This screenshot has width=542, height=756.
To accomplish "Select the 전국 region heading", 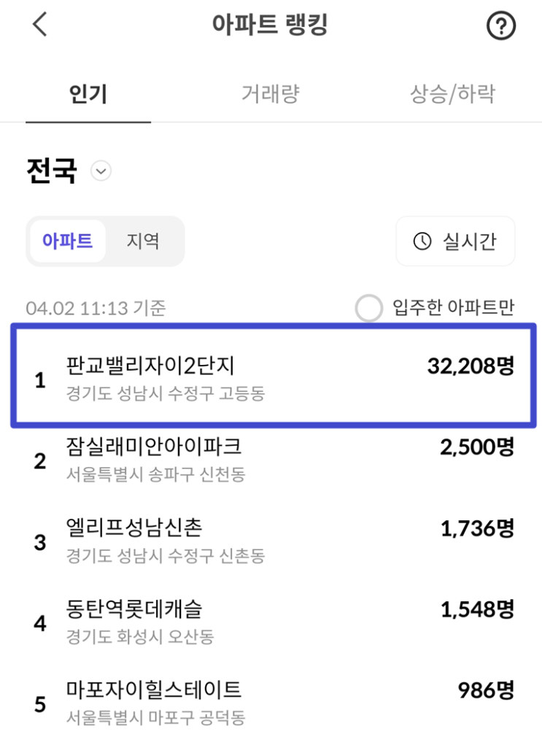I will [51, 171].
